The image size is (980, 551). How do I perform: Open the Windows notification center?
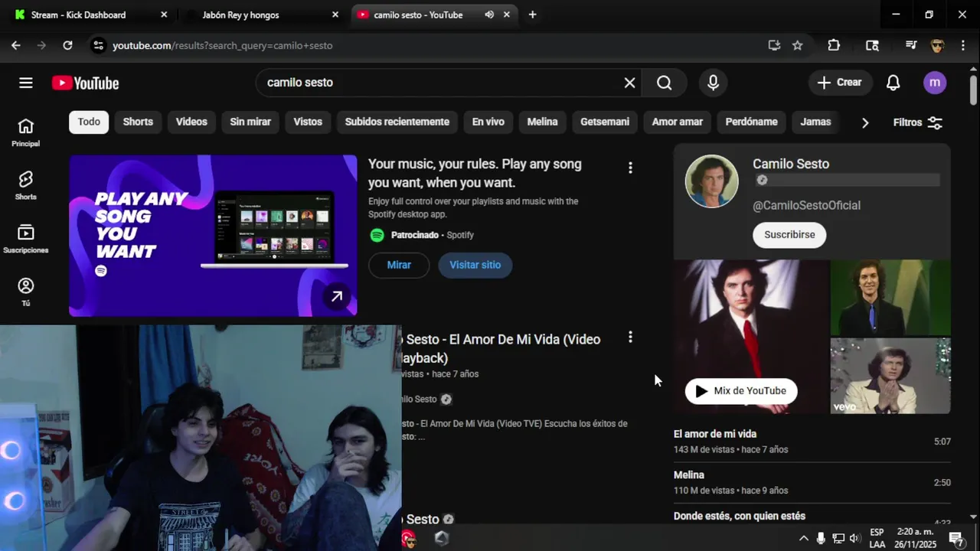956,538
